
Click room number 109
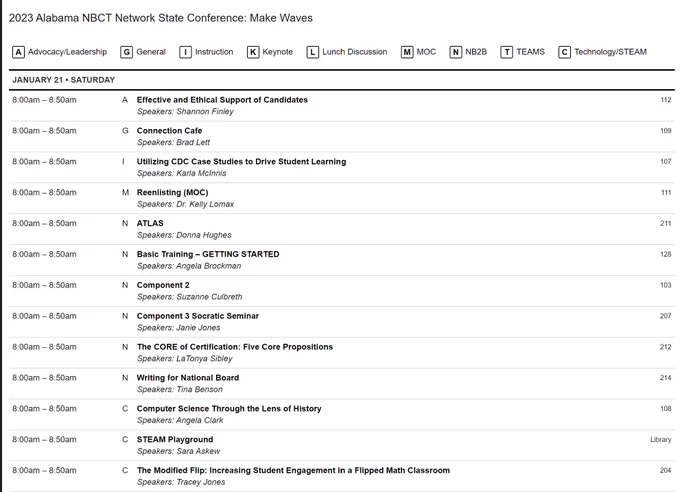click(666, 131)
